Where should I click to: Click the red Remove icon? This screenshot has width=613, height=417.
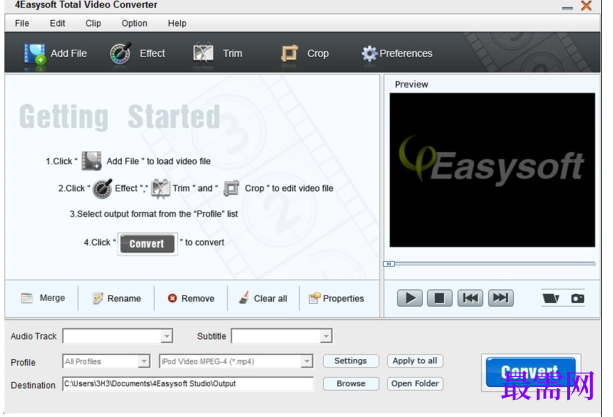click(172, 298)
